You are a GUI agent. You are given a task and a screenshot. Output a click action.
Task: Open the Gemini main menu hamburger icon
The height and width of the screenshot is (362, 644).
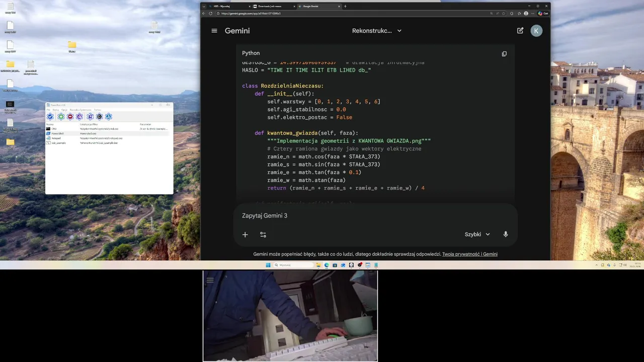[214, 31]
